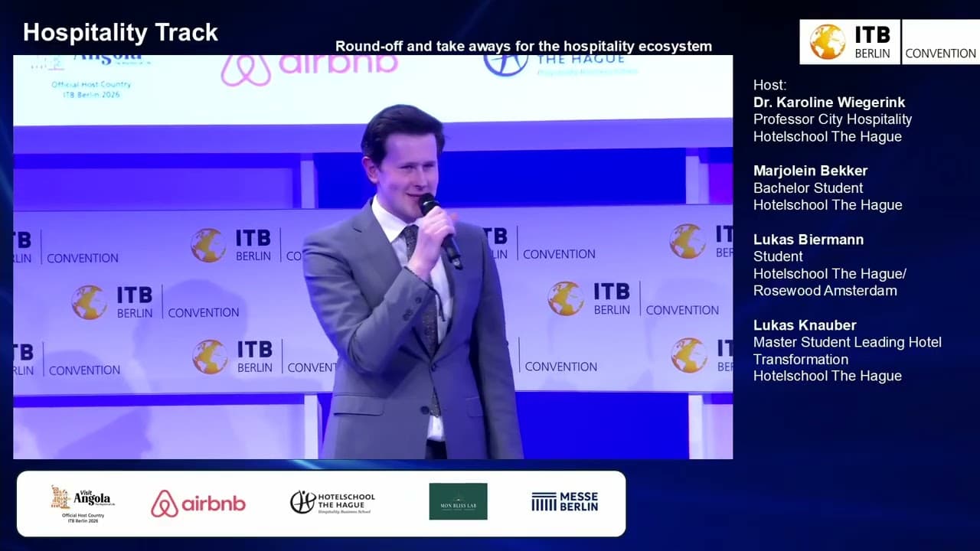Image resolution: width=980 pixels, height=551 pixels.
Task: Select Lukas Biermann in the speaker list
Action: pos(808,239)
